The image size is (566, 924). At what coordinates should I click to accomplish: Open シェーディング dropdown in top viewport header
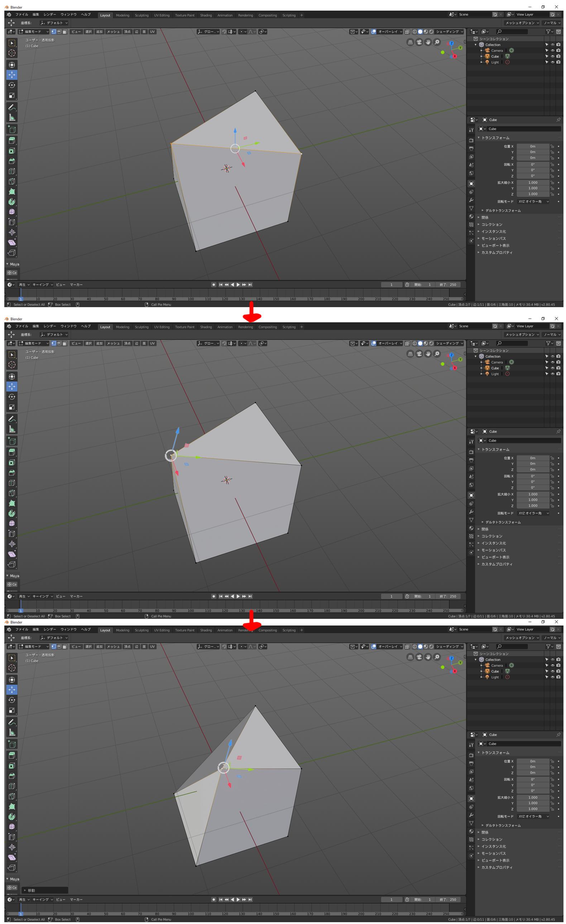point(450,32)
